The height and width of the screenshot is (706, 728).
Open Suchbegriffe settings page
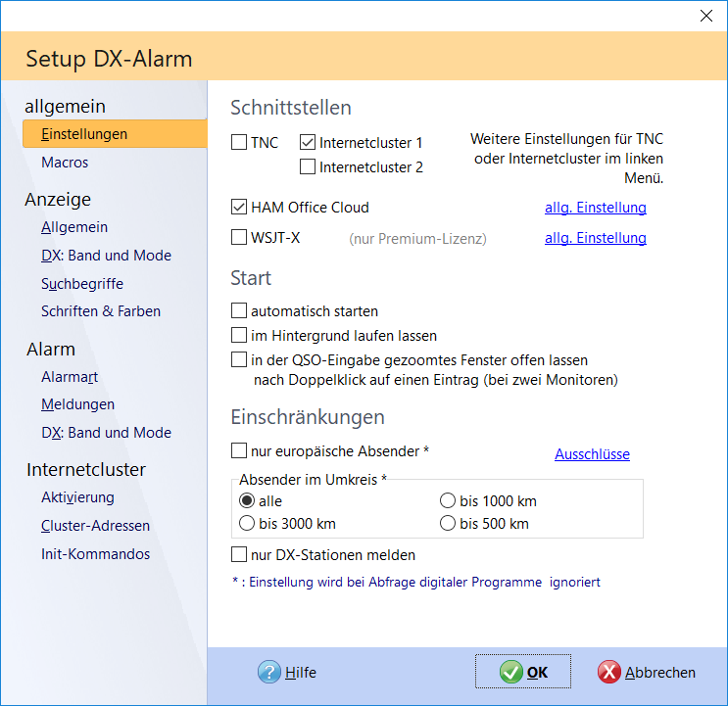pyautogui.click(x=82, y=283)
